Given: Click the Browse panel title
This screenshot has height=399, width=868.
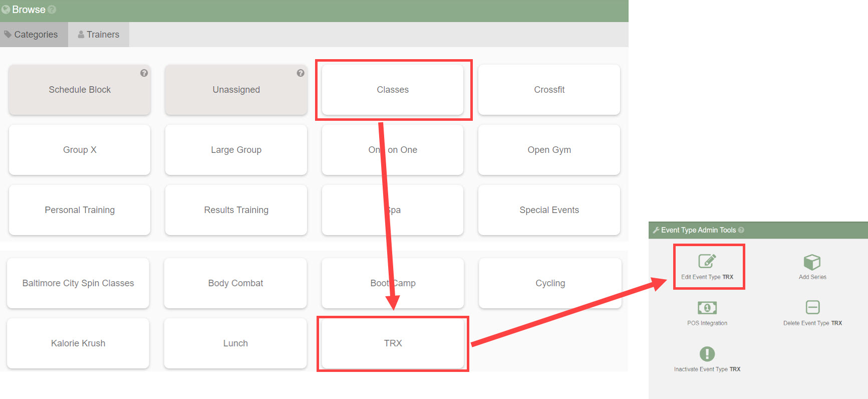Looking at the screenshot, I should click(x=29, y=10).
